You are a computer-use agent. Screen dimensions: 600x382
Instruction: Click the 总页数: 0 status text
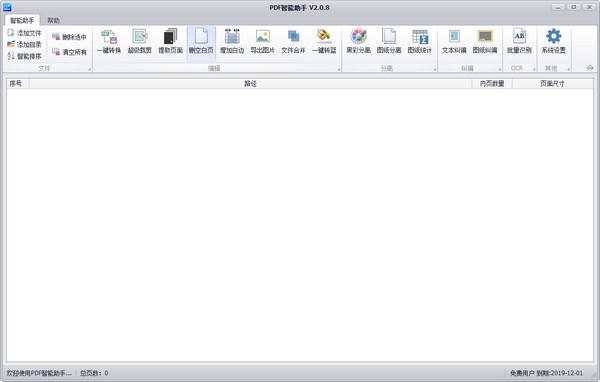point(94,373)
